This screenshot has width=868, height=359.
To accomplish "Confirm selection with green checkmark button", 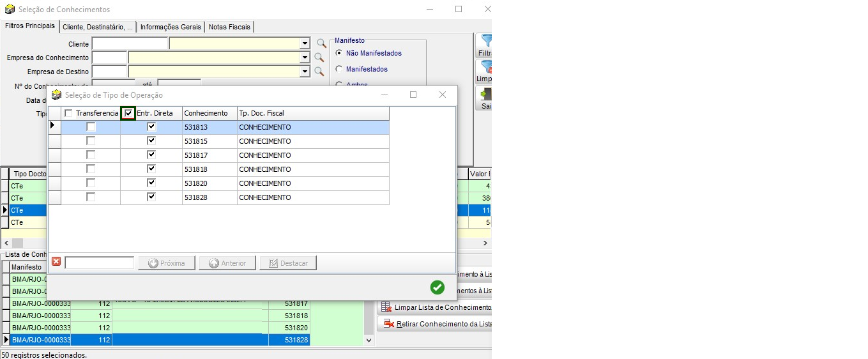I will click(x=438, y=287).
